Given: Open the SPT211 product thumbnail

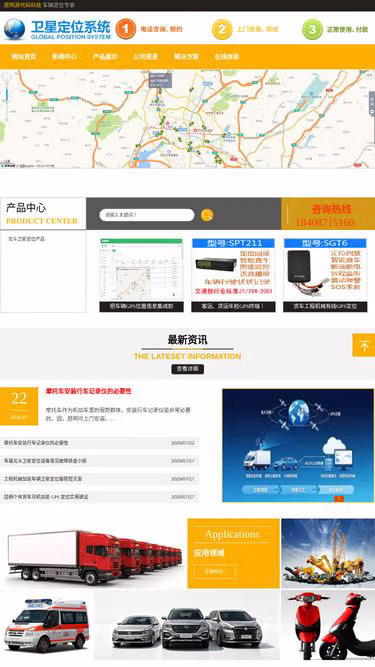Looking at the screenshot, I should [x=233, y=270].
